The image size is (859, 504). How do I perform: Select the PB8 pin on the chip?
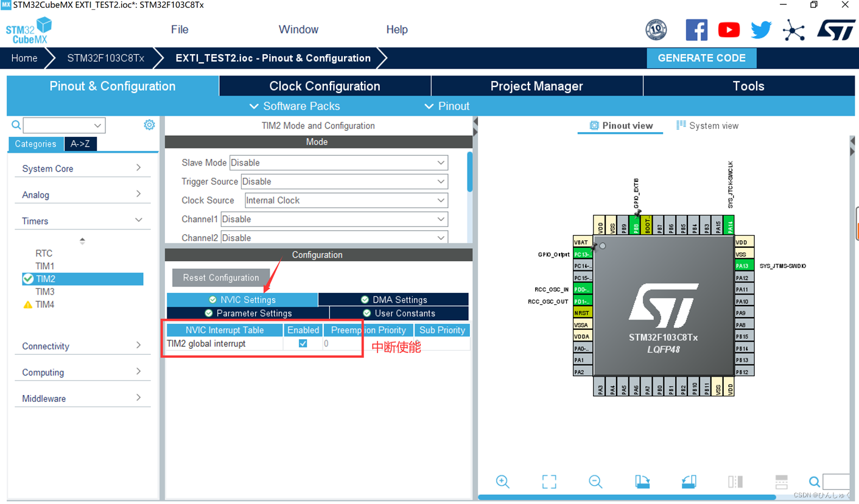coord(636,225)
